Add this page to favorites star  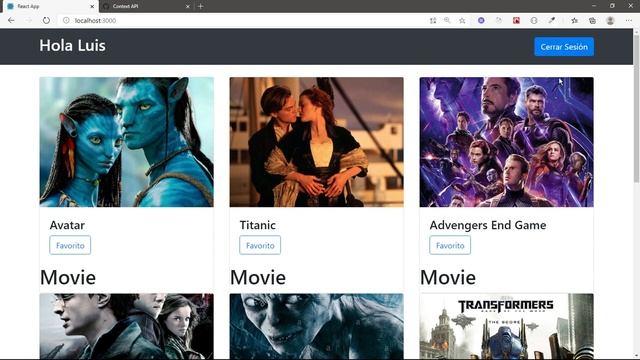pos(462,20)
